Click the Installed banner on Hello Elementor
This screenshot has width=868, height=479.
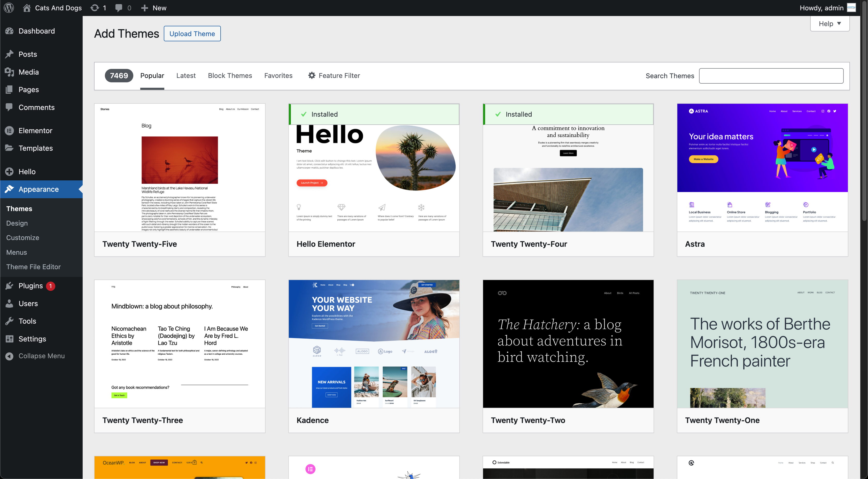tap(374, 114)
